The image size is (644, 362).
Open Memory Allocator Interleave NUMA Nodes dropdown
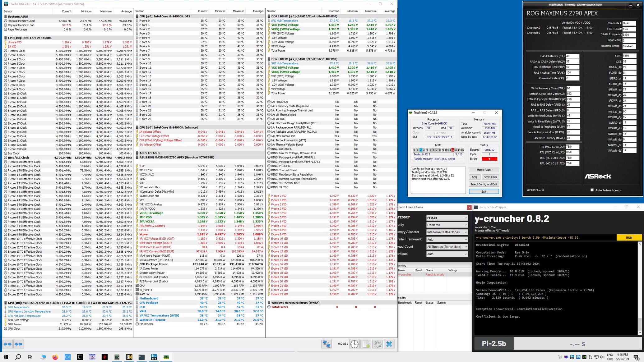[x=447, y=232]
